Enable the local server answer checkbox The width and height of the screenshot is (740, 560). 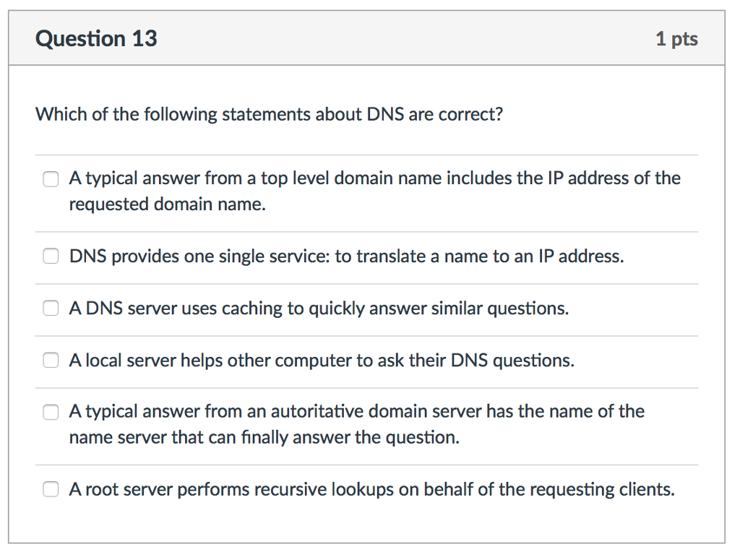click(x=51, y=360)
